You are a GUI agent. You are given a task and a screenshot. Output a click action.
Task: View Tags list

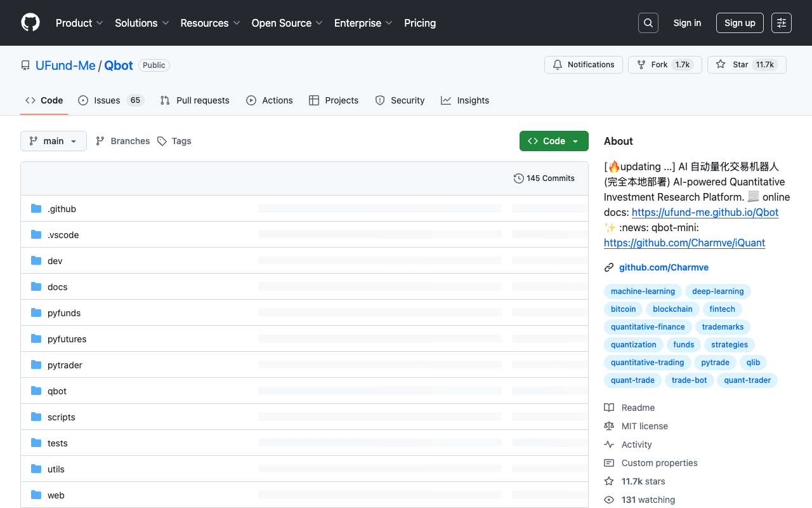[x=174, y=141]
